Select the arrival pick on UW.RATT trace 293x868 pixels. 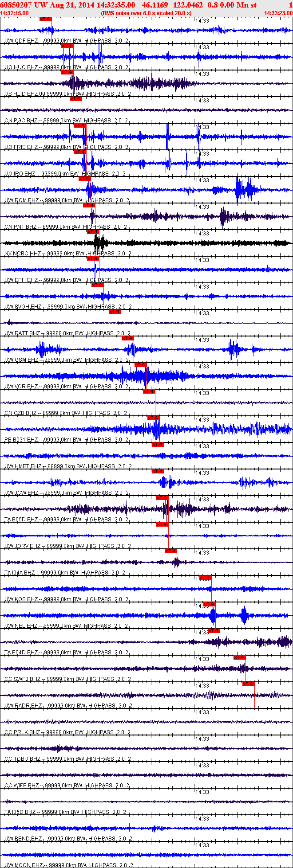(x=115, y=312)
